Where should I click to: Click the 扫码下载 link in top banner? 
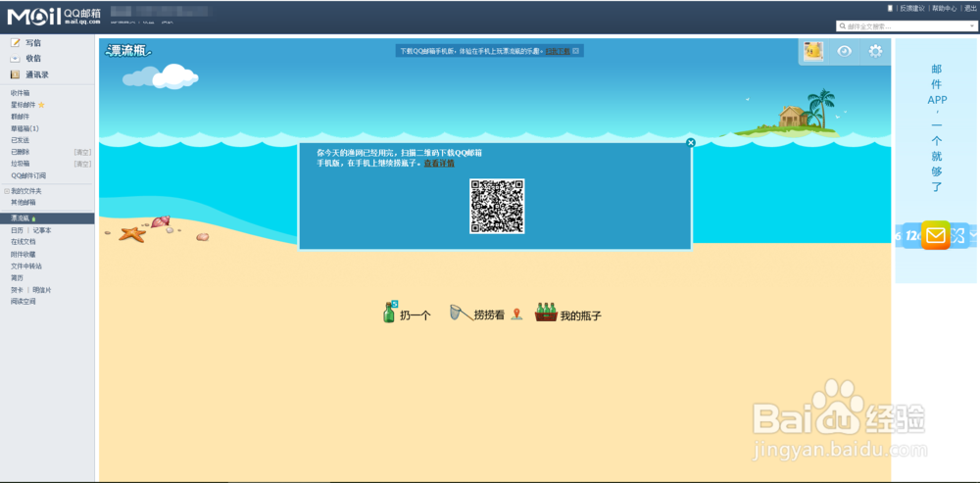(558, 51)
